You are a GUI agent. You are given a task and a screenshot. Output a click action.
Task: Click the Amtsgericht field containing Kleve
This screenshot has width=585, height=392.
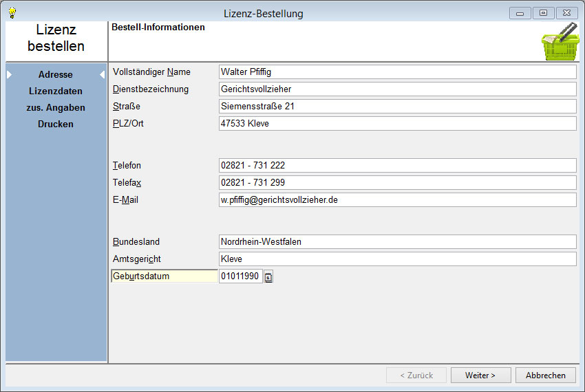396,259
